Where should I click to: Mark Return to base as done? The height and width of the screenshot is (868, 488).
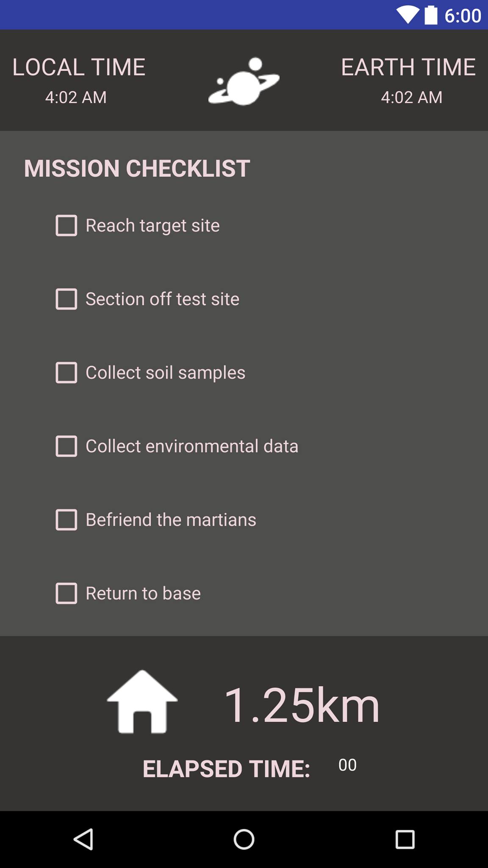(x=67, y=593)
